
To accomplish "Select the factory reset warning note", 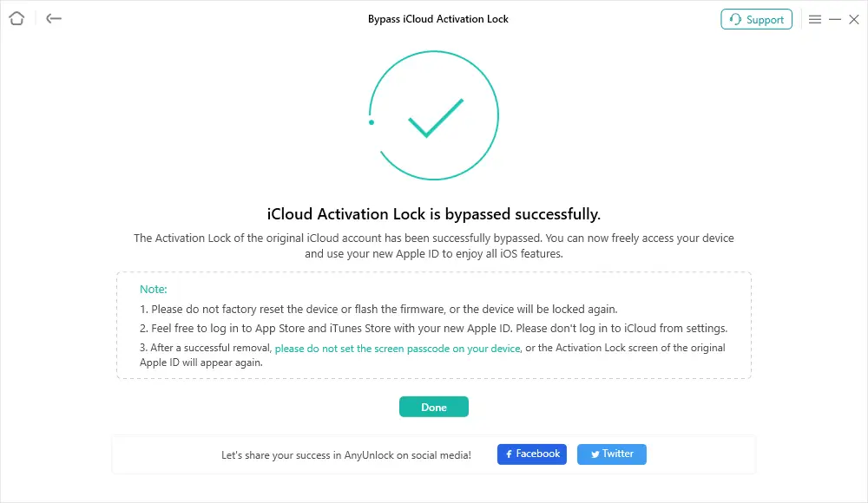I will click(378, 310).
